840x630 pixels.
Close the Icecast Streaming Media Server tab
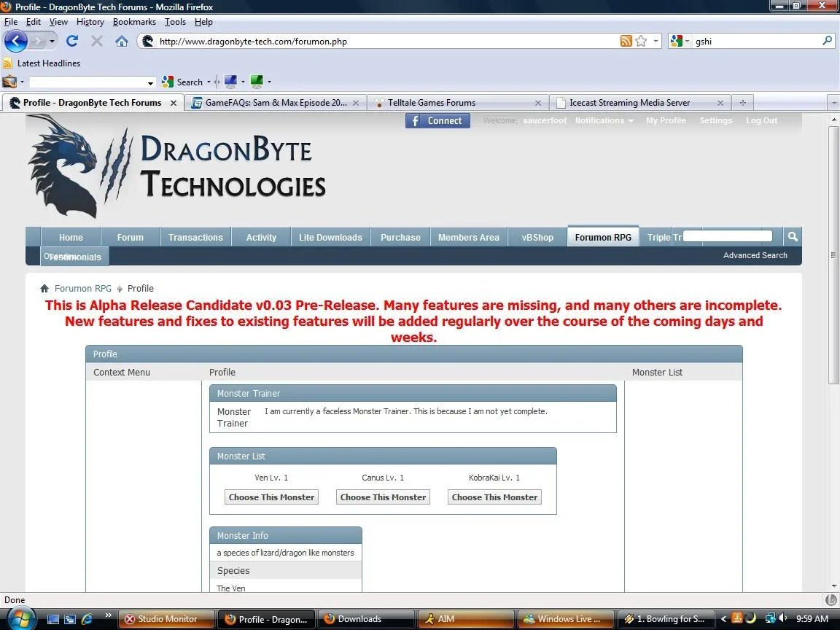(720, 103)
